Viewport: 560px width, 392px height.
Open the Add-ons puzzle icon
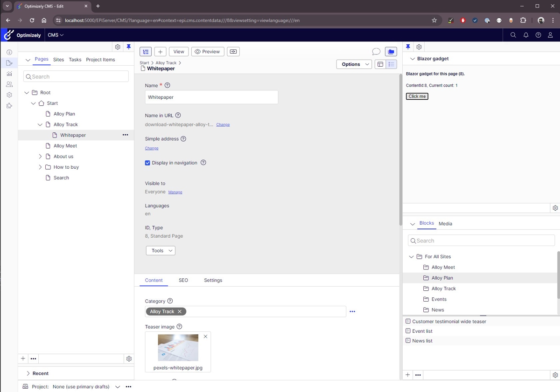point(9,105)
